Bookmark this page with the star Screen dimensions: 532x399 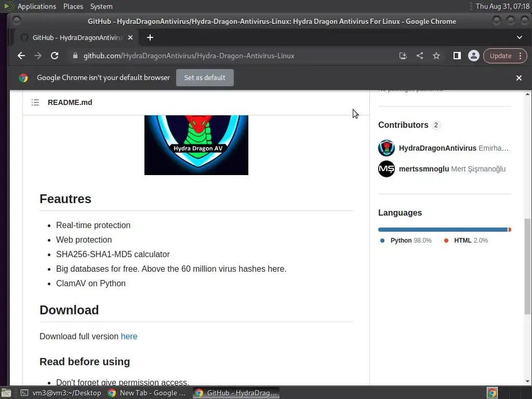436,56
